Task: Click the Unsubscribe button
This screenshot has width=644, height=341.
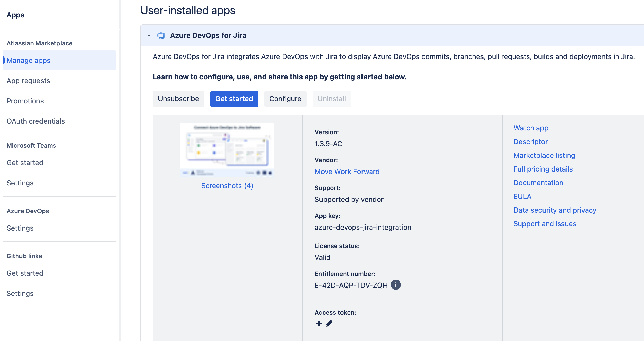Action: (178, 99)
